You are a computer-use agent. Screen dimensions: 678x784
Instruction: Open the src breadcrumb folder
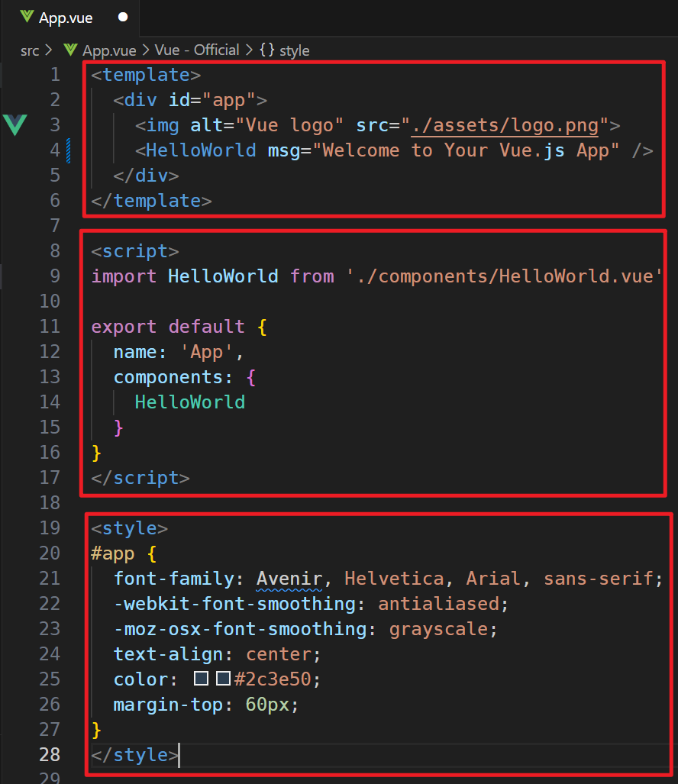[30, 50]
